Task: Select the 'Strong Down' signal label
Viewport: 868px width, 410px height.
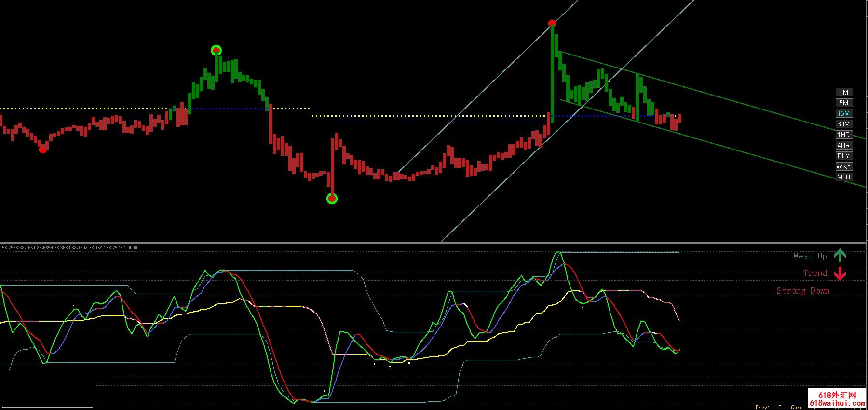Action: (803, 291)
